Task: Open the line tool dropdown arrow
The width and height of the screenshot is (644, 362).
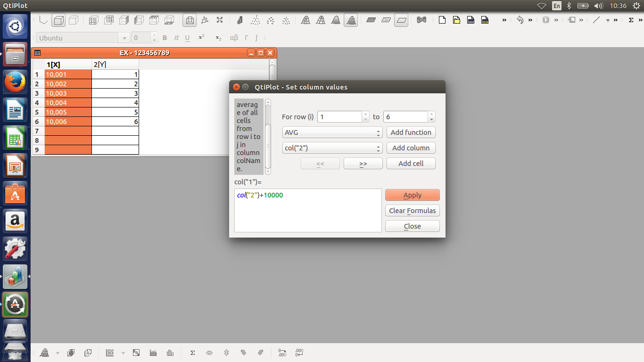Action: (x=608, y=20)
